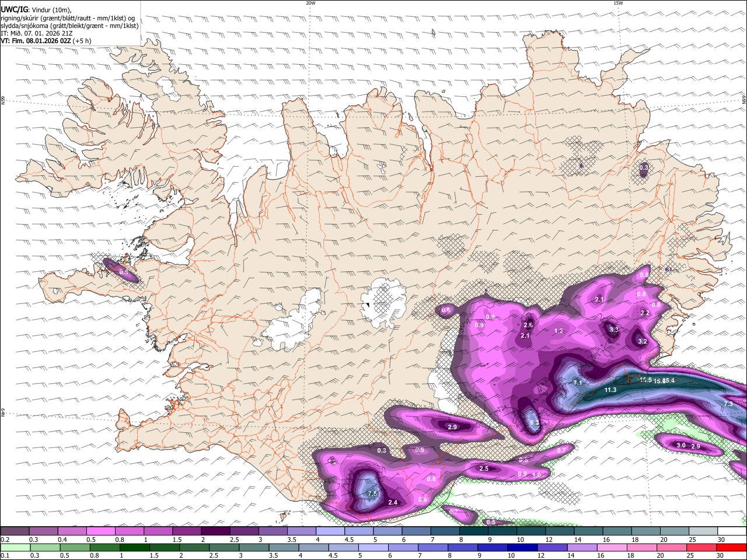Click upper scale swatch between 14 and 16
The height and width of the screenshot is (560, 747).
588,531
